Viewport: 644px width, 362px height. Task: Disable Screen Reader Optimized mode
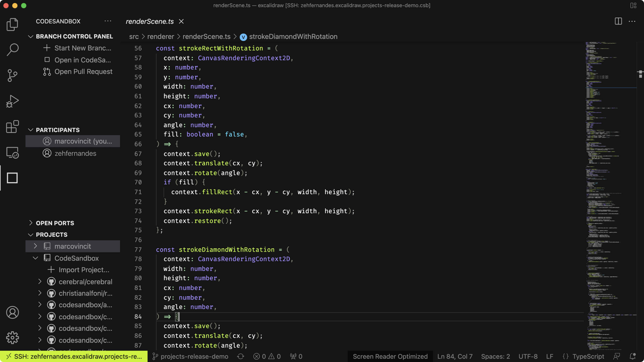pos(390,356)
